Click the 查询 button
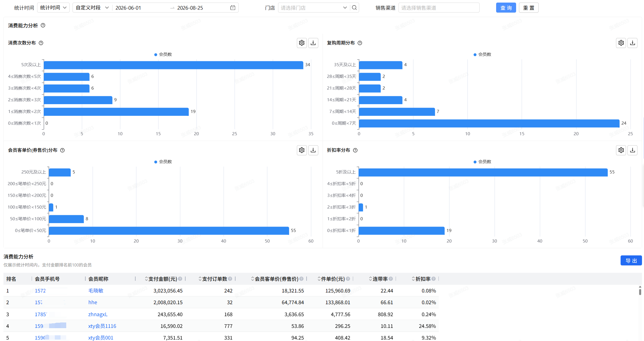The image size is (644, 341). (x=506, y=8)
